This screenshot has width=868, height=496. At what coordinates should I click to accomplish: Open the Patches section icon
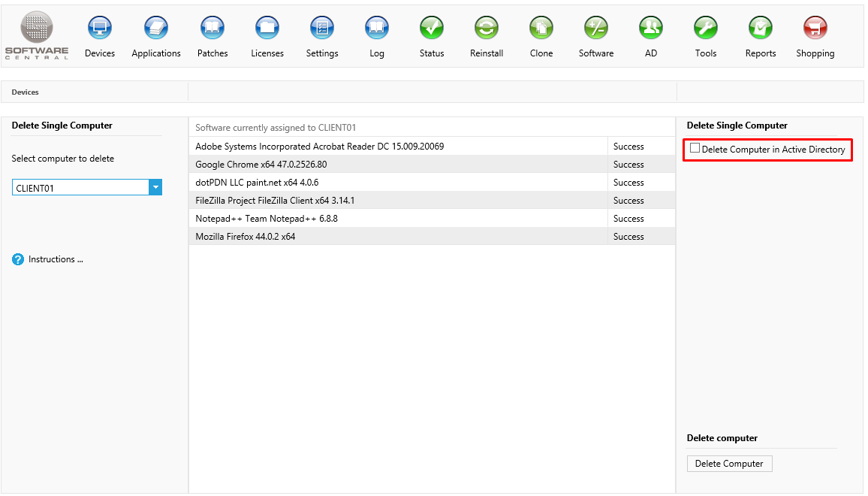pos(212,29)
